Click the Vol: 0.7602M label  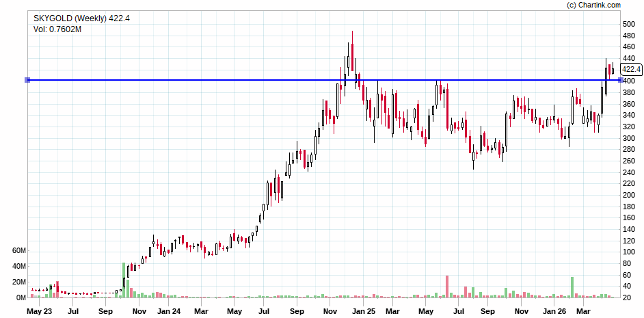pos(57,29)
